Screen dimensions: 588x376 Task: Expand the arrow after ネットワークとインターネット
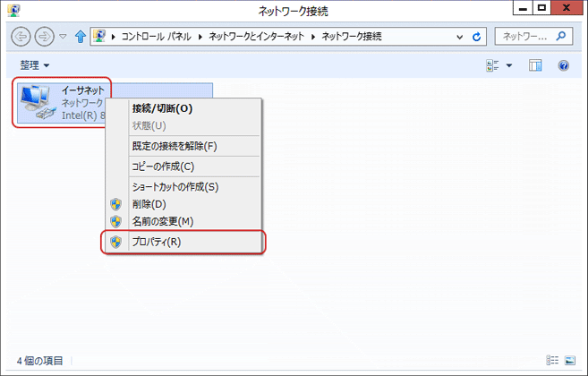(x=313, y=37)
